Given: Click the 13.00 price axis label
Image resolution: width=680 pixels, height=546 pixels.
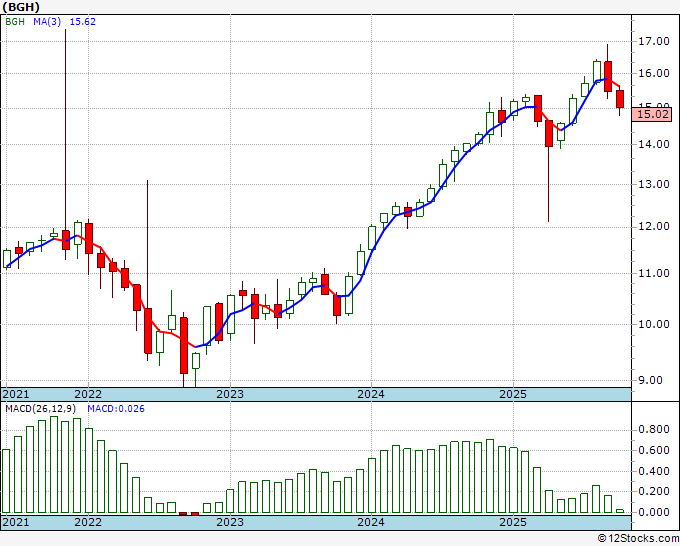Looking at the screenshot, I should (654, 184).
